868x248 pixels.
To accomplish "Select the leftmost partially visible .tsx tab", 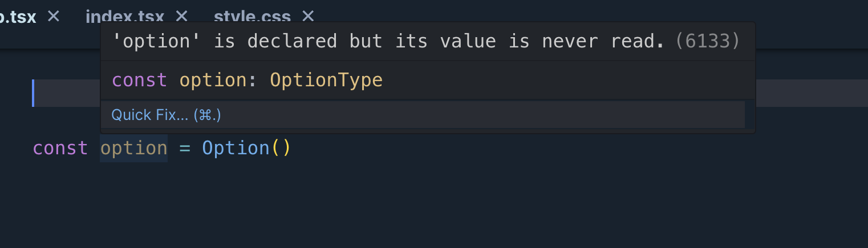I will [x=18, y=17].
